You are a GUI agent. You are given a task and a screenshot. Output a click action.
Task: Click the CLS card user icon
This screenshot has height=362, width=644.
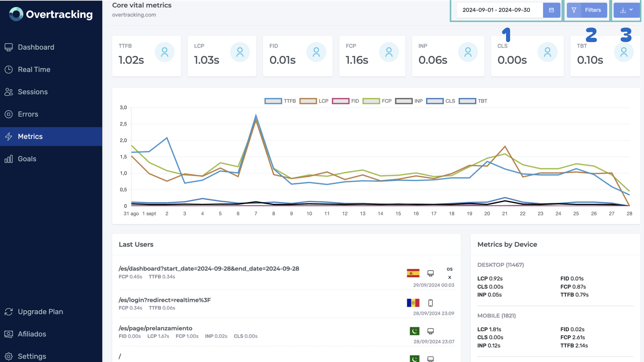(x=548, y=52)
